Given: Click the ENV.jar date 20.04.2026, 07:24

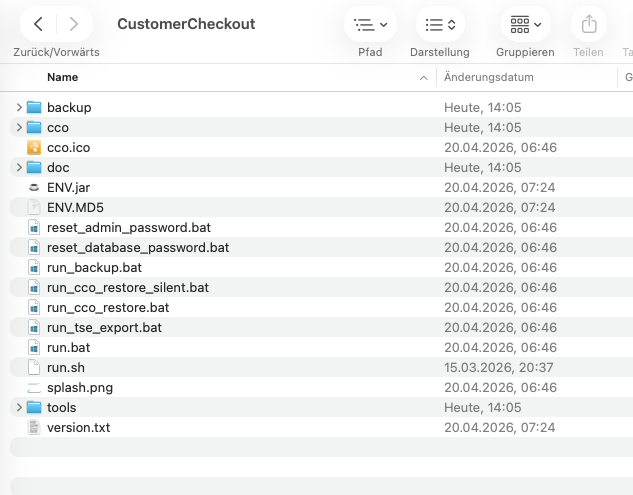Looking at the screenshot, I should [499, 187].
